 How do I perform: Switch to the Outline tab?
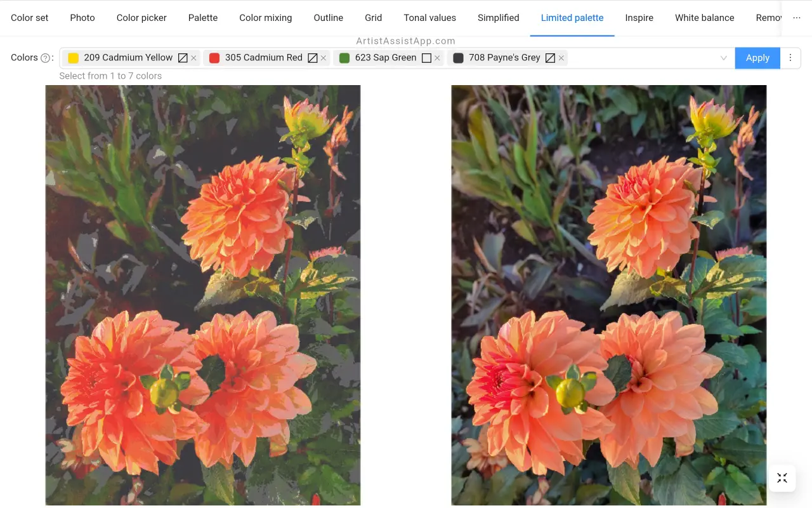point(329,18)
